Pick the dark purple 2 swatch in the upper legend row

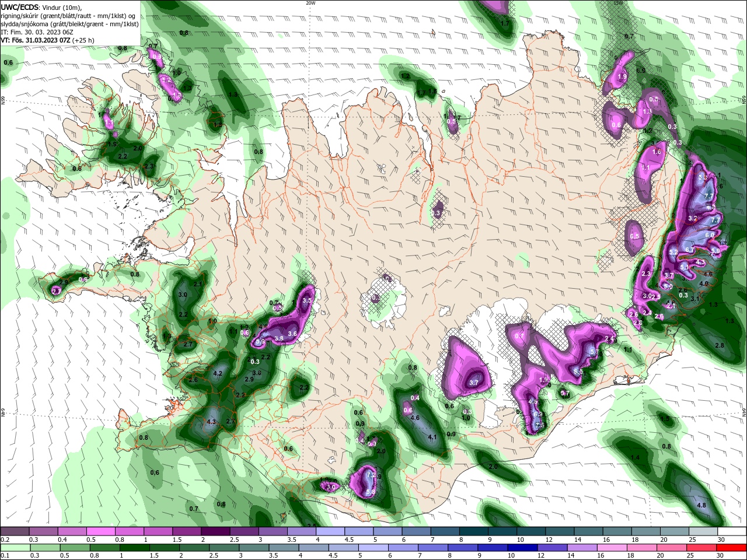(x=215, y=531)
